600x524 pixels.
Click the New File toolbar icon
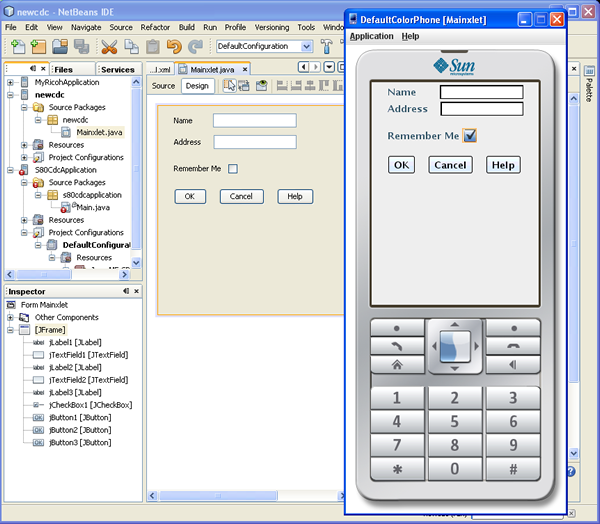(18, 46)
